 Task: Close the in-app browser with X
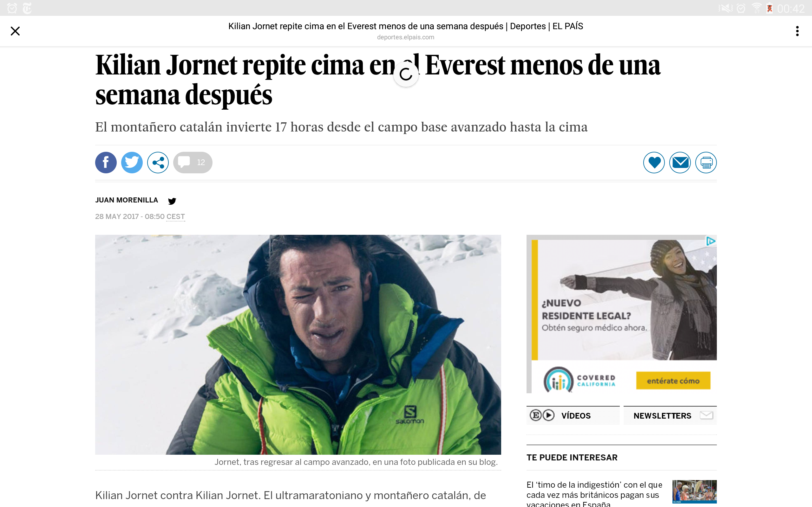pyautogui.click(x=15, y=31)
